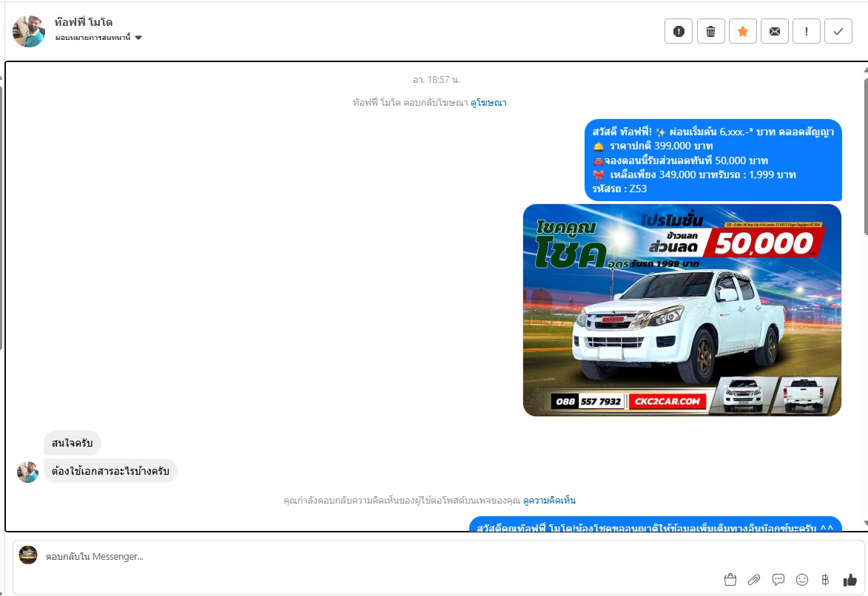Click customer avatar beside the chat messages
Viewport: 868px width, 596px height.
[27, 472]
